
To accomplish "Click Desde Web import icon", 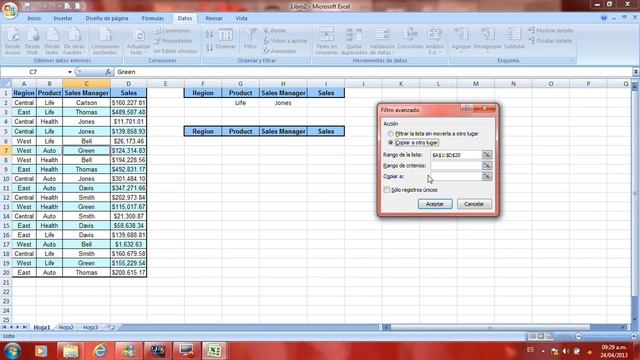I will (x=32, y=41).
